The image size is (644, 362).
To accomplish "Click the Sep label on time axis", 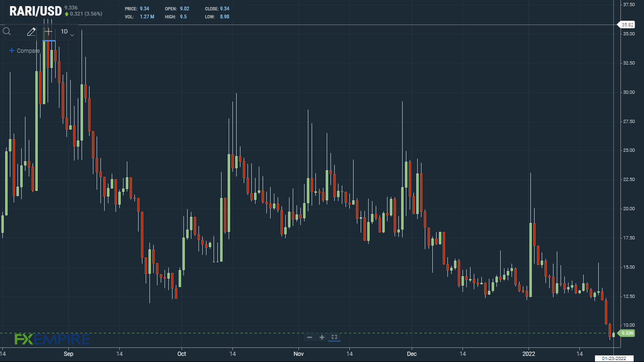I will pyautogui.click(x=69, y=354).
